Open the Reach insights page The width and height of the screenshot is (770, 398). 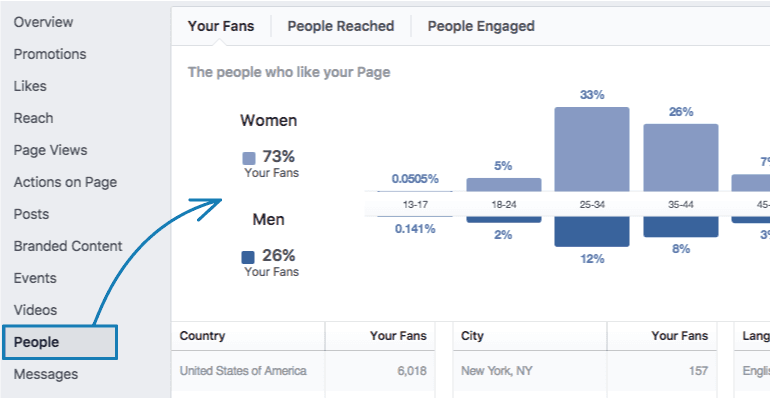[33, 118]
